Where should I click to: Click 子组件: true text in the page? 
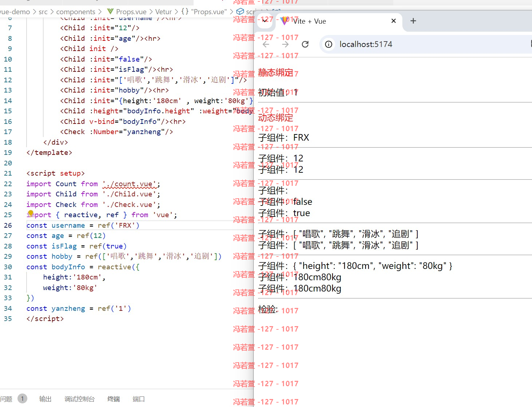click(284, 213)
